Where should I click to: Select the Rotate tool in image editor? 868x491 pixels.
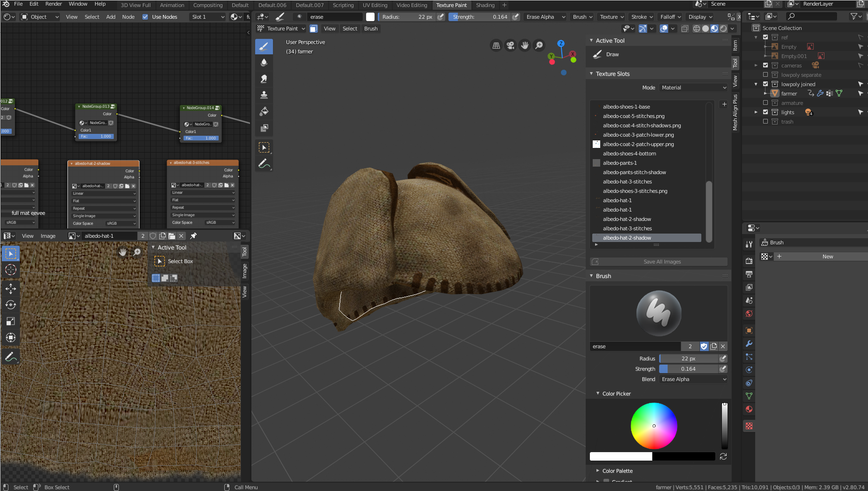tap(11, 305)
